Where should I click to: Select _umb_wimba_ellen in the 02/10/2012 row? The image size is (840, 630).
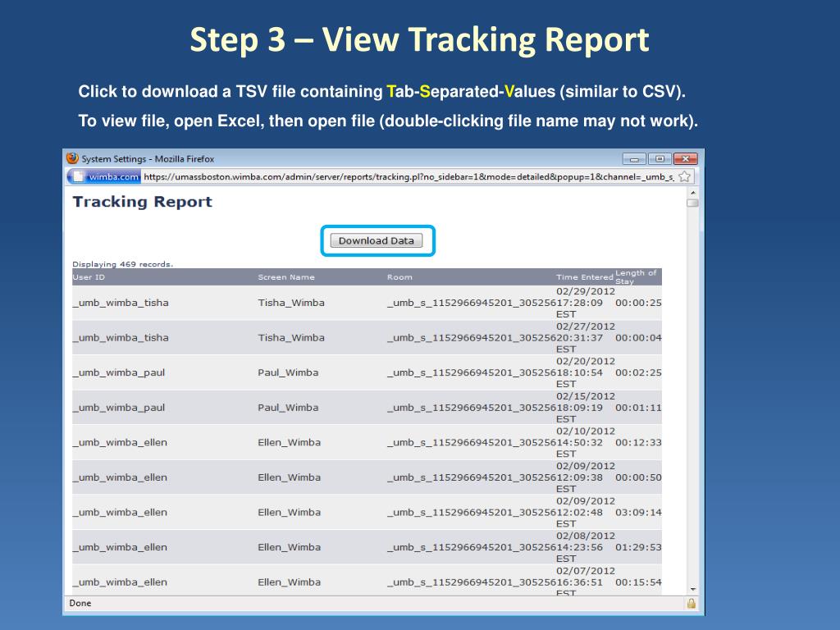click(120, 442)
